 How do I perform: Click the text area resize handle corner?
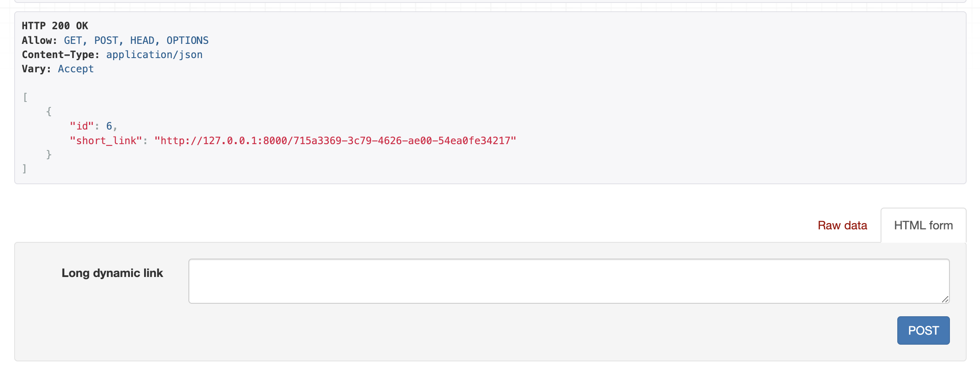[945, 299]
